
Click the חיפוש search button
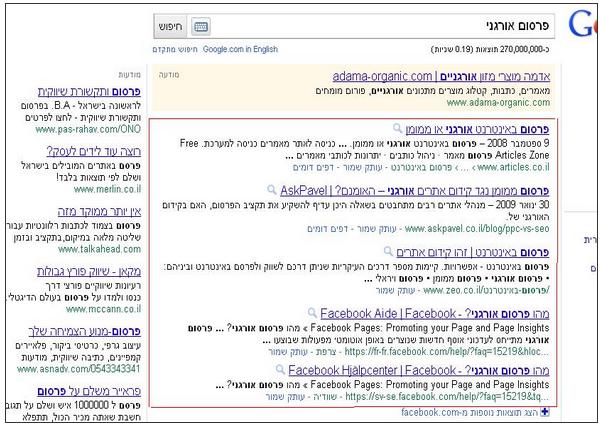click(170, 26)
